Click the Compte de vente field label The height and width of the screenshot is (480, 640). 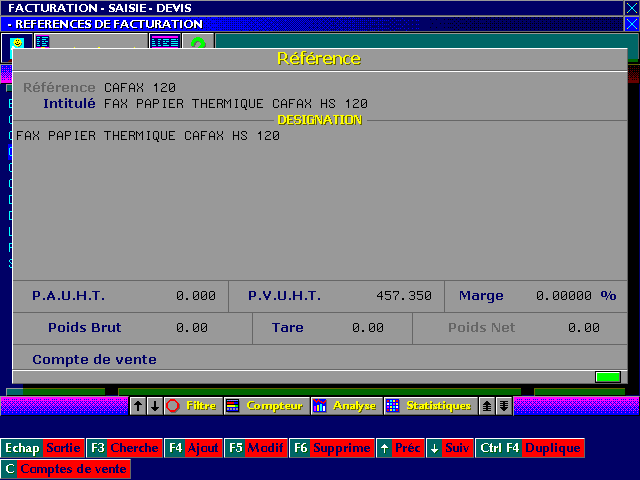[x=94, y=359]
